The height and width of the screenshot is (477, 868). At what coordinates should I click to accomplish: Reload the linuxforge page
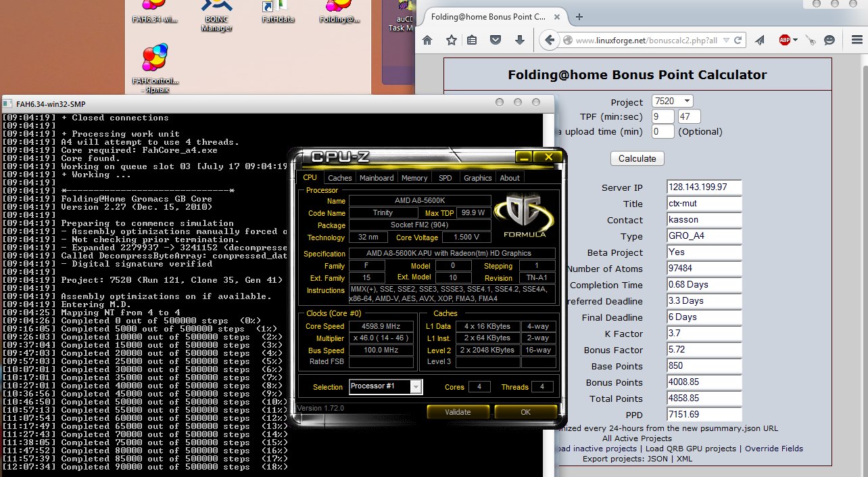738,41
